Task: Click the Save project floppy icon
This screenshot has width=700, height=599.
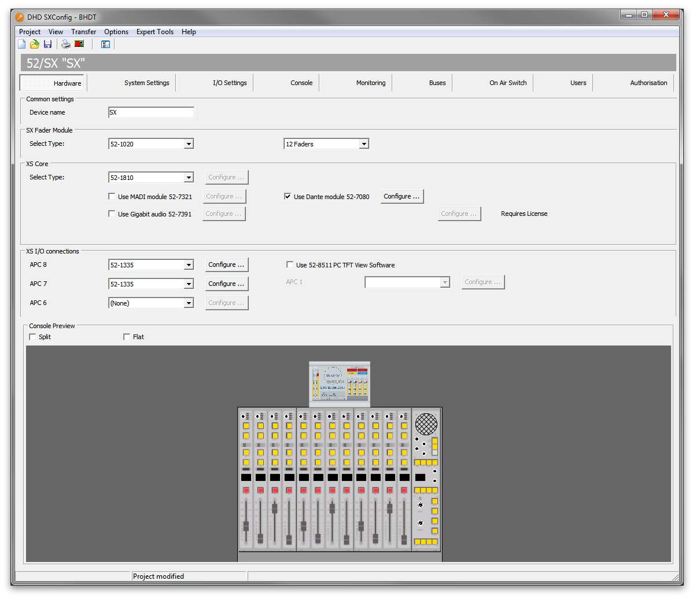Action: (48, 44)
